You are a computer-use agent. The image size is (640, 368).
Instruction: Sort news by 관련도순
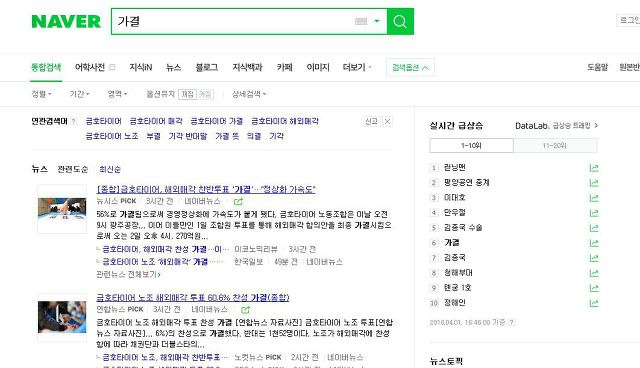pyautogui.click(x=72, y=169)
